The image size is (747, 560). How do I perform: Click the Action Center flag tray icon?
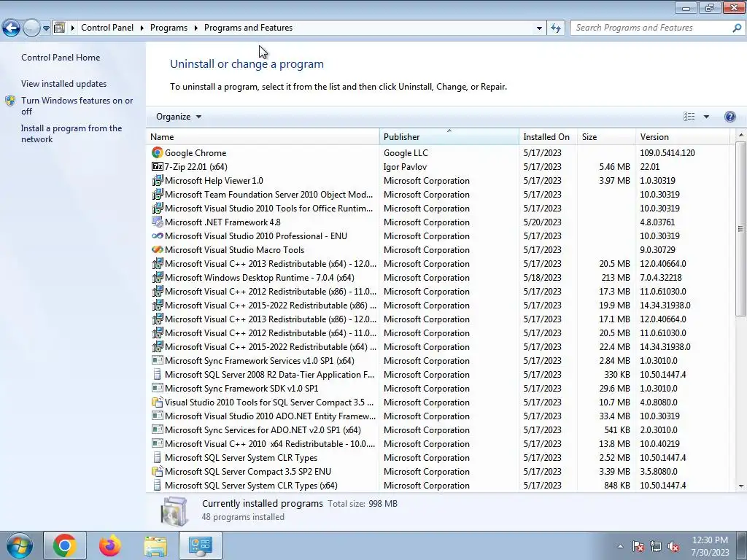click(638, 546)
